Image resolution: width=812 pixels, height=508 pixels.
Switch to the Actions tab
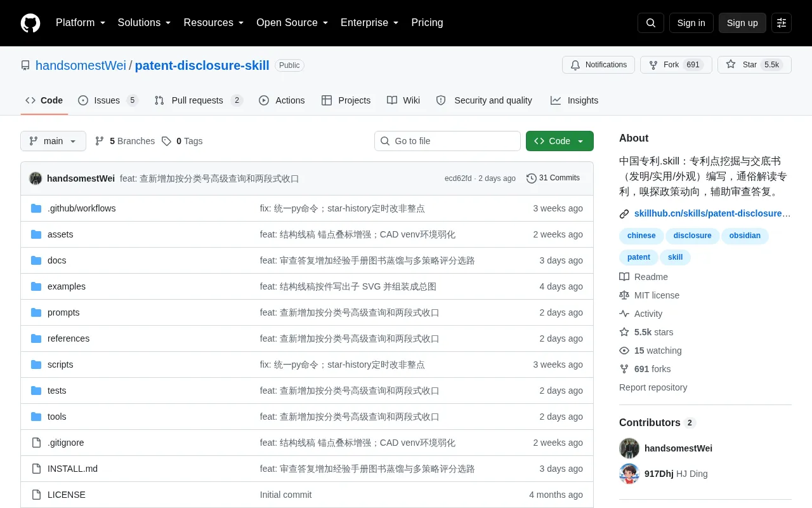(x=282, y=100)
